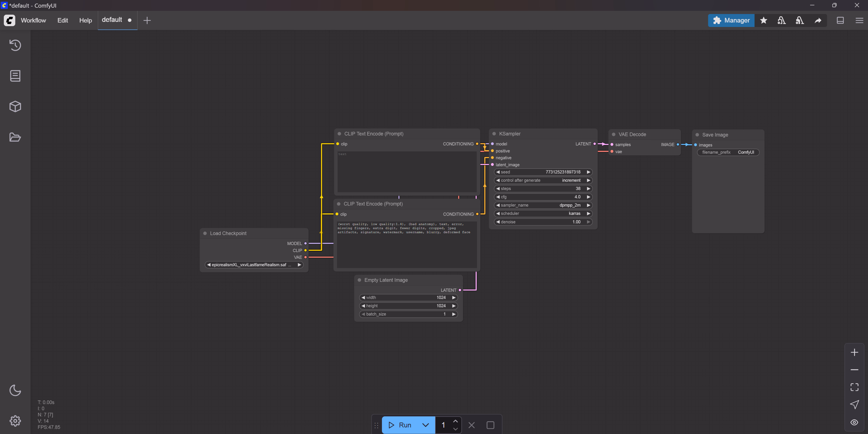Click the outlined vacuum unload models icon
The image size is (868, 434).
click(781, 20)
